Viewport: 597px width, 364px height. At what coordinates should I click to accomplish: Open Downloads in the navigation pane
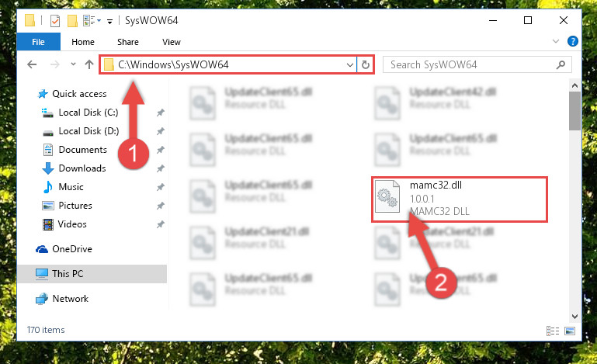82,168
